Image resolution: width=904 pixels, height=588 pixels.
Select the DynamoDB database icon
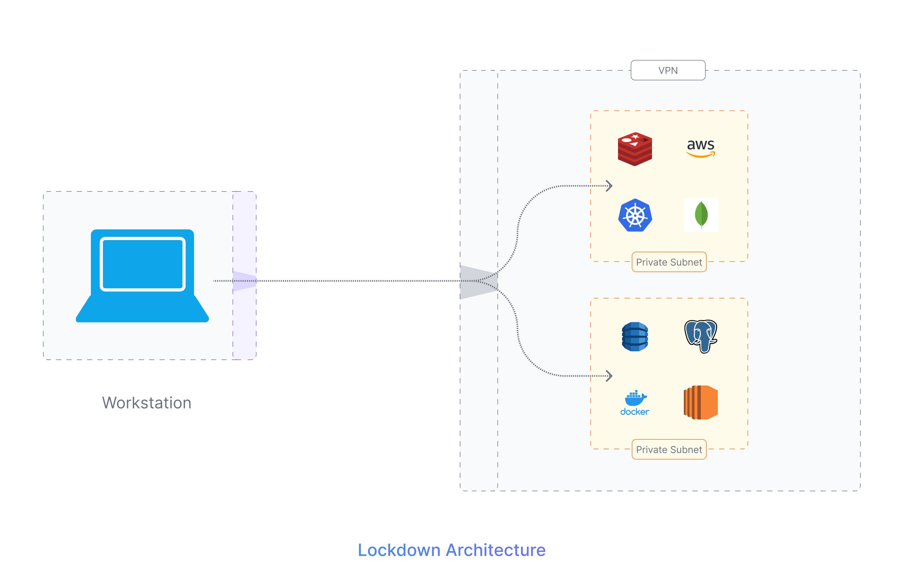(635, 337)
